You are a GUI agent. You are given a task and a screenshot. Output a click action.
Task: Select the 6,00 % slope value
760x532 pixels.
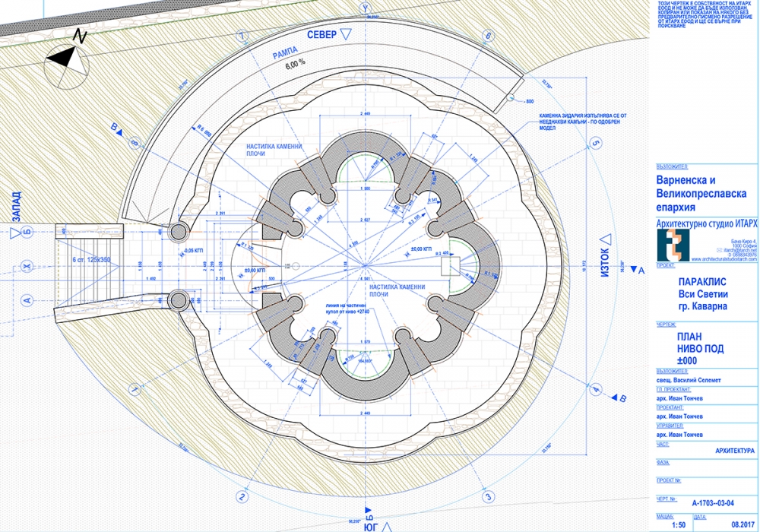pos(295,62)
